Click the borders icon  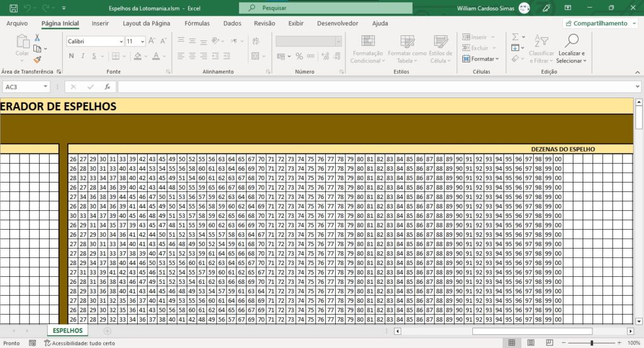[116, 56]
